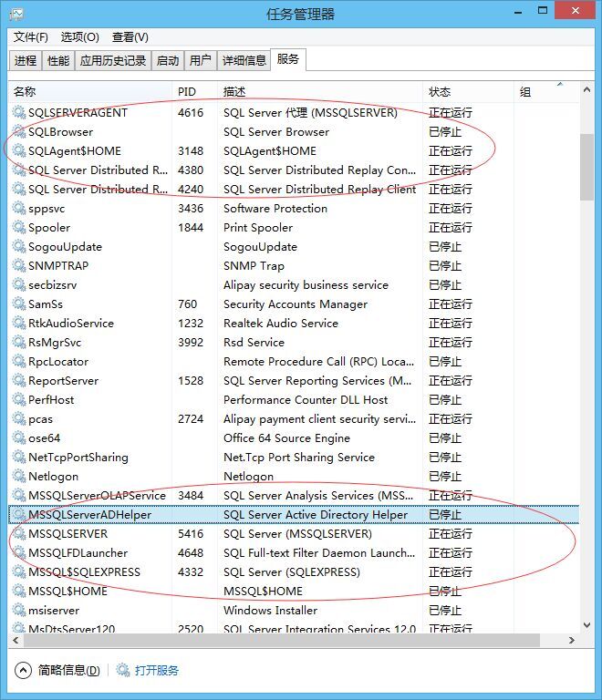Image resolution: width=602 pixels, height=700 pixels.
Task: Click the Security Accounts Manager description
Action: [296, 304]
